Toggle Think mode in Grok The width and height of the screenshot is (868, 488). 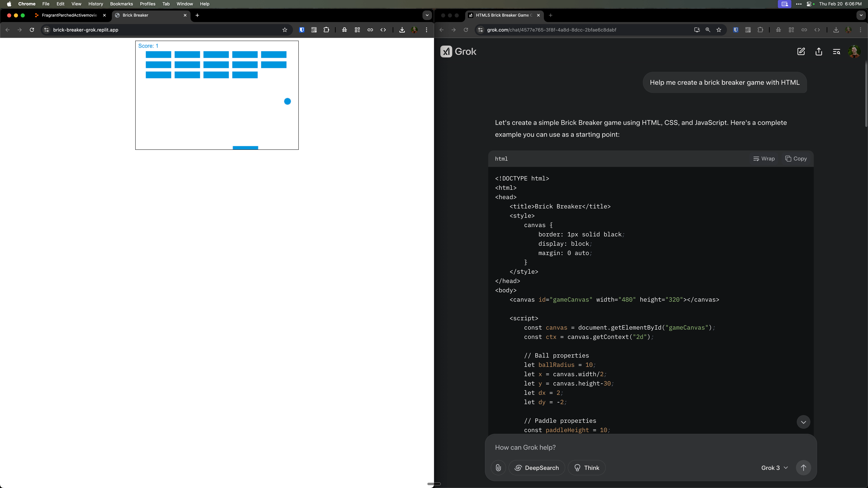tap(587, 467)
